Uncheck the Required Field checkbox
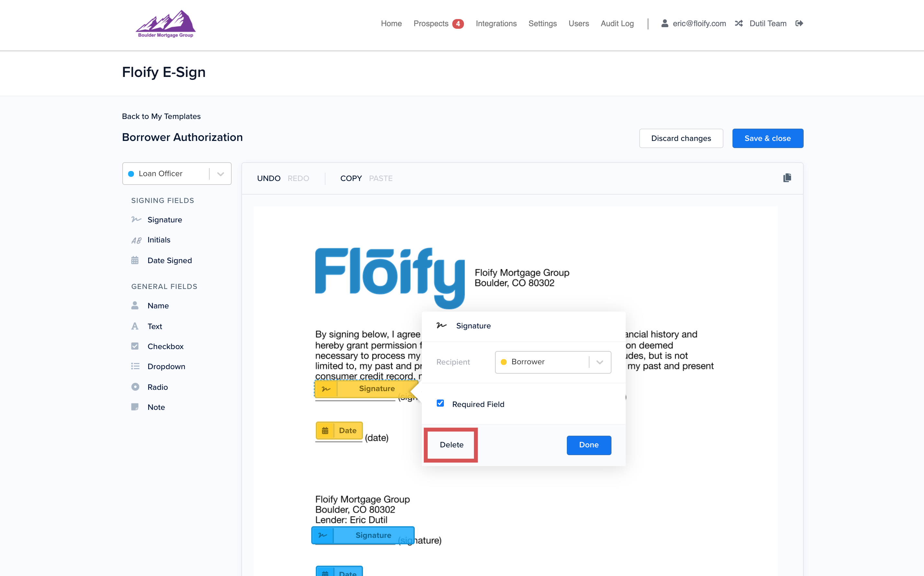The height and width of the screenshot is (576, 924). tap(440, 403)
